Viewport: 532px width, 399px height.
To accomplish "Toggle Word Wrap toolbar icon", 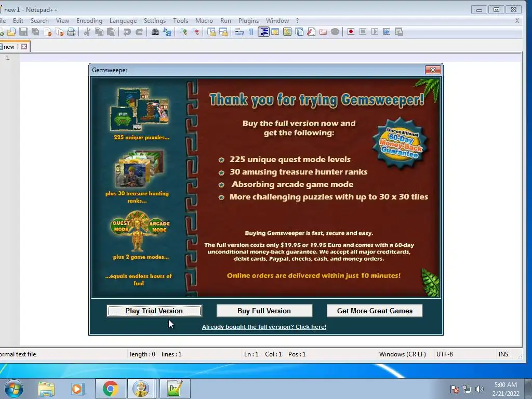I will point(239,32).
